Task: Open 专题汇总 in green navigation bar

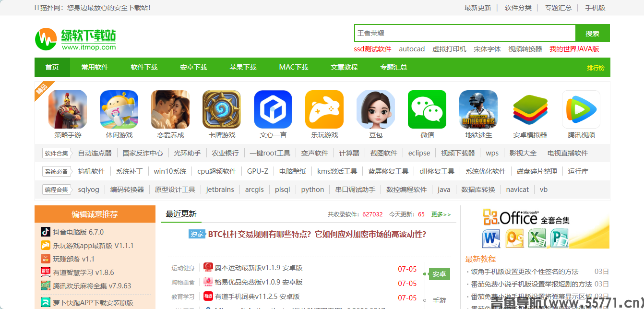Action: (394, 67)
